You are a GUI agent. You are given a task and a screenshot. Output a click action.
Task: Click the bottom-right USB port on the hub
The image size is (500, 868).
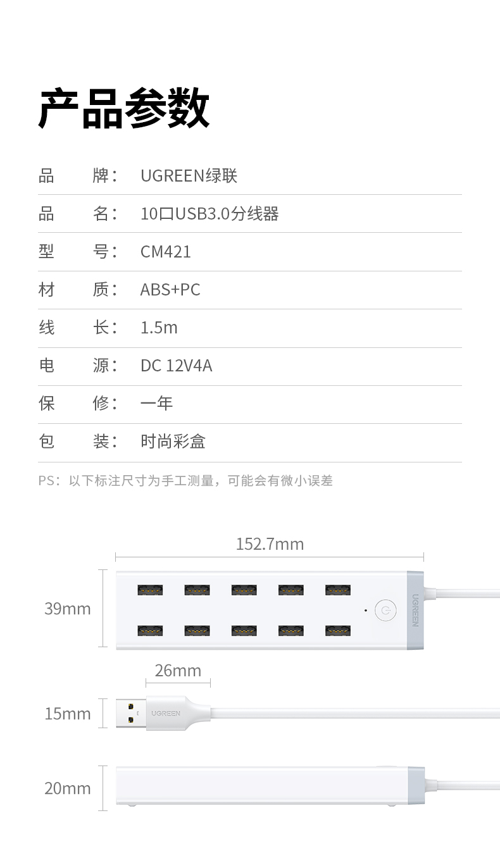338,631
